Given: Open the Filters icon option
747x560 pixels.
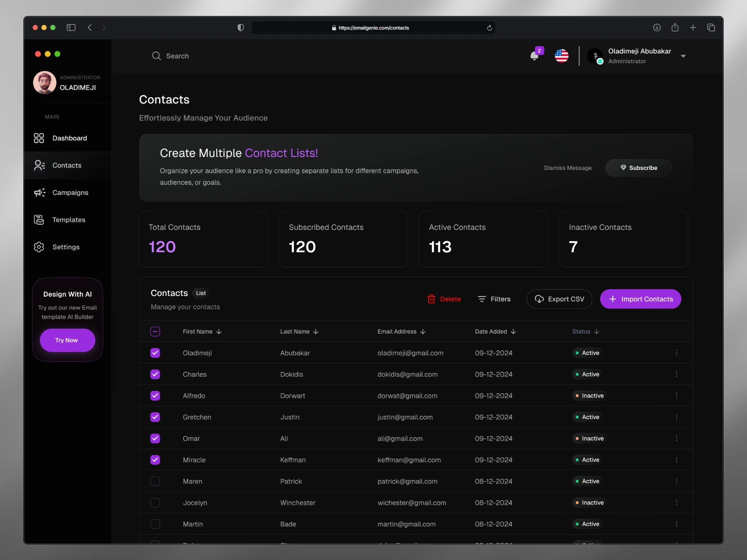Looking at the screenshot, I should [x=482, y=299].
